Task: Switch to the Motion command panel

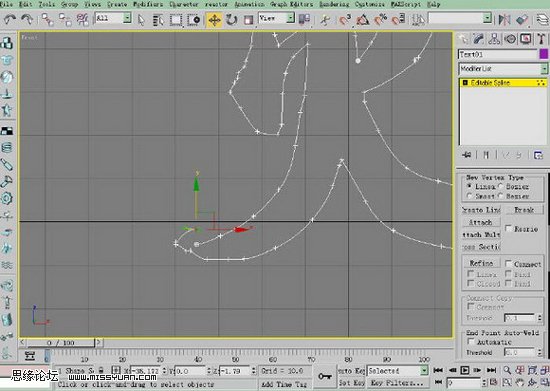Action: (510, 39)
